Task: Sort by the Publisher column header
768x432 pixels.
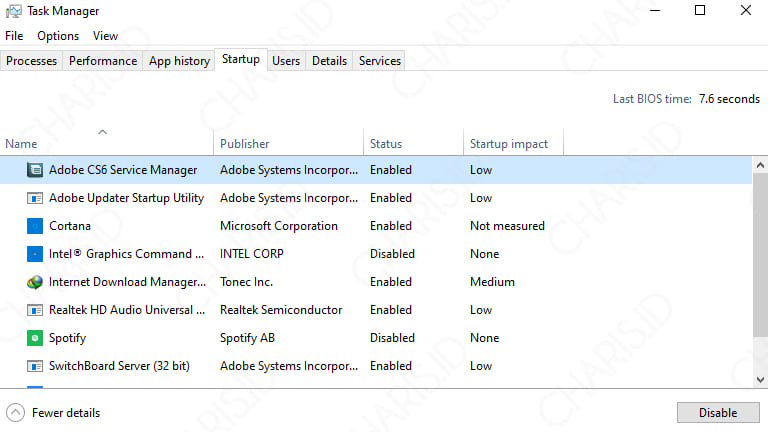Action: 288,142
